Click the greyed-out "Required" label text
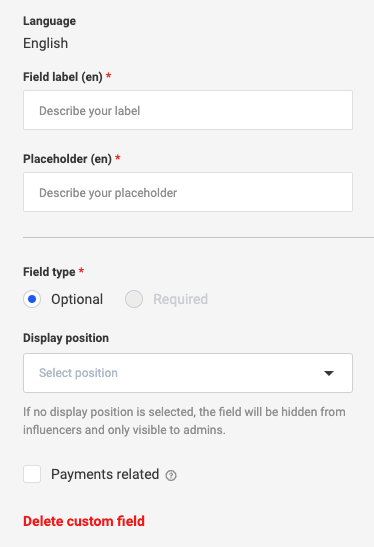This screenshot has width=374, height=547. click(181, 299)
